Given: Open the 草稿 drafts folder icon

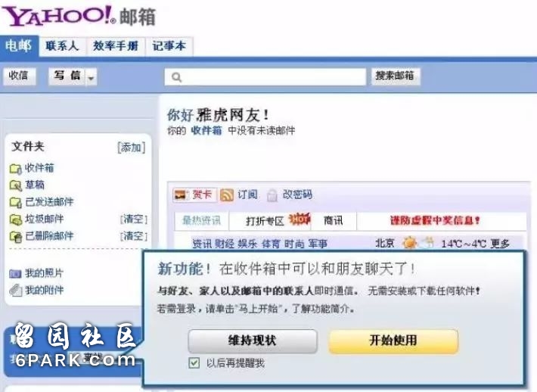Looking at the screenshot, I should (x=15, y=185).
